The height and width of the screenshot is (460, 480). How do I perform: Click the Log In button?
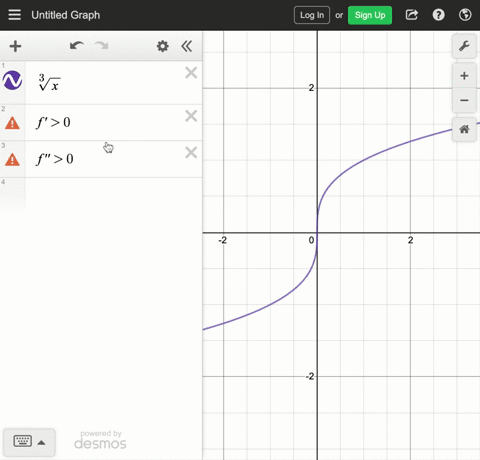pos(312,15)
